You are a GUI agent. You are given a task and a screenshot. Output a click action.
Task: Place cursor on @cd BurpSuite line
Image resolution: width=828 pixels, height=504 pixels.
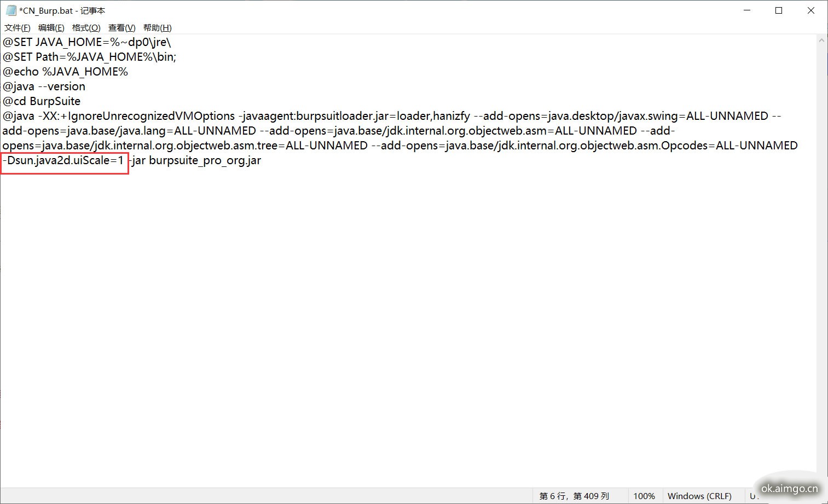tap(41, 101)
